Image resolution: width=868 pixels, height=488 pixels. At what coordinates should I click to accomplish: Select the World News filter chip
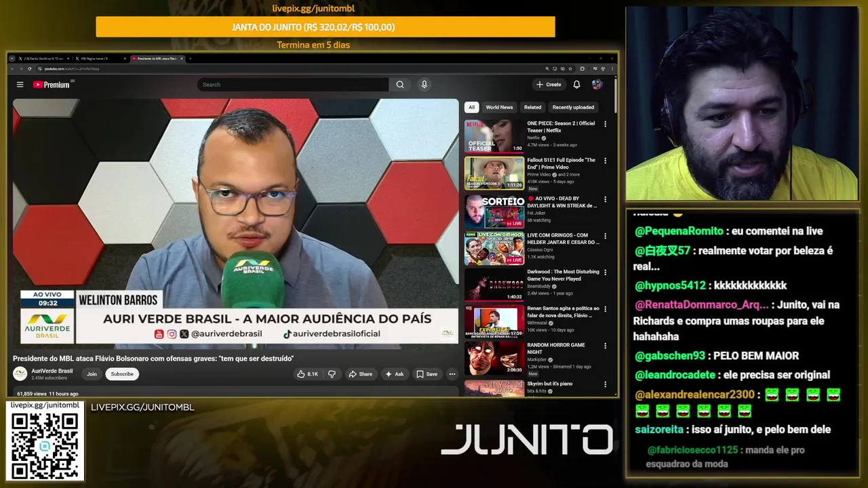(x=499, y=107)
